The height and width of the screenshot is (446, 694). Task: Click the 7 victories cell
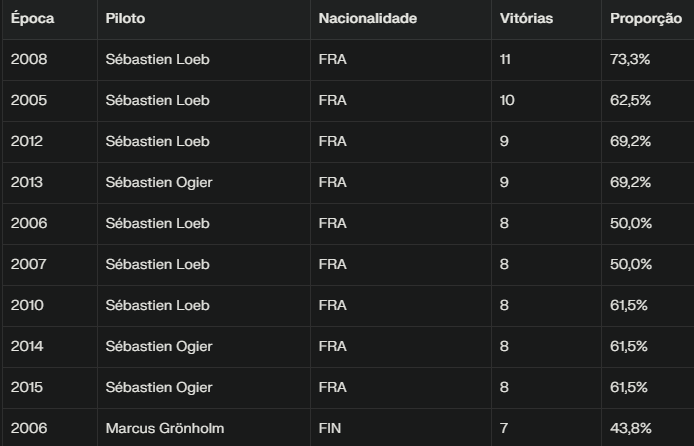[x=503, y=428]
